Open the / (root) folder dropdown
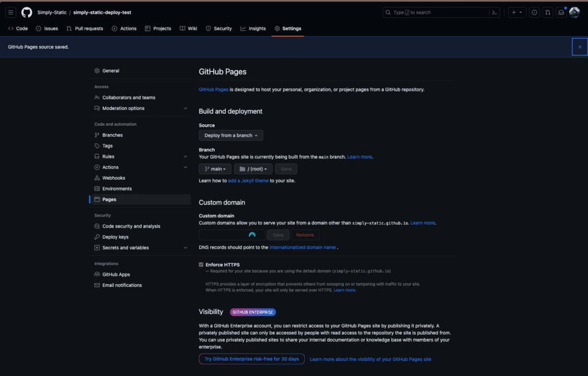Screen dimensions: 588x376 pyautogui.click(x=253, y=169)
